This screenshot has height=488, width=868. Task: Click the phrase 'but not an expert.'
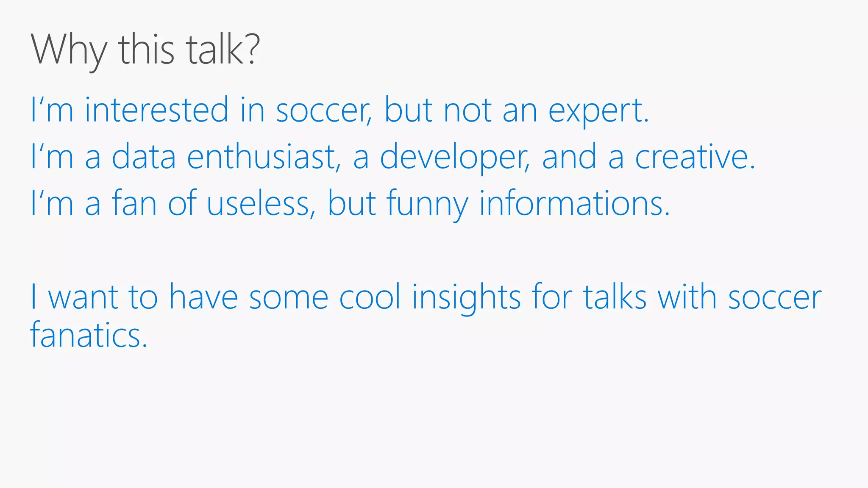517,111
